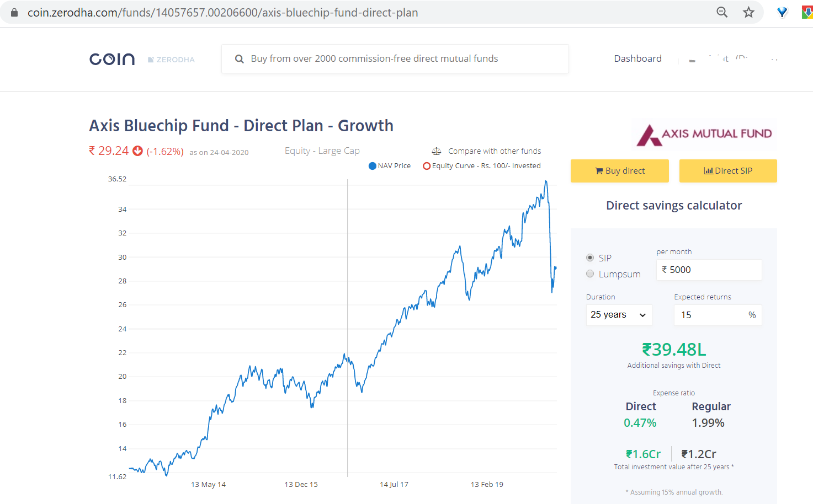Select the Lumpsum radio option
The image size is (813, 504).
(x=590, y=274)
